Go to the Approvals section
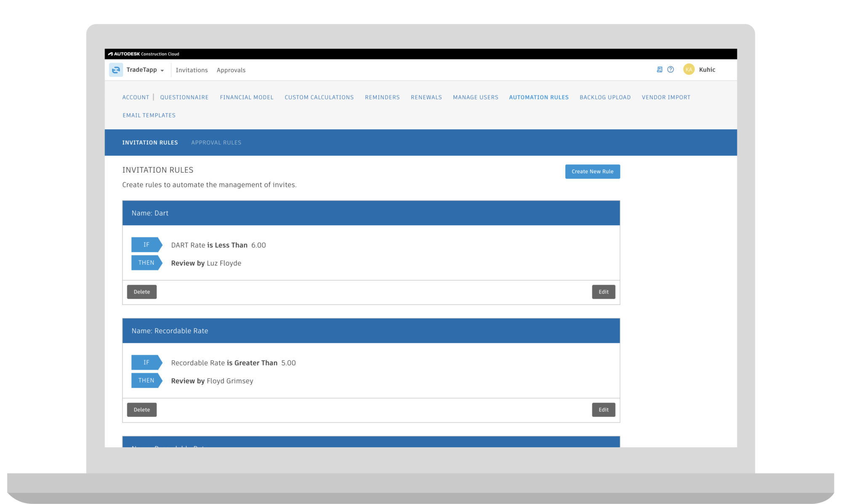The height and width of the screenshot is (504, 842). (x=231, y=70)
